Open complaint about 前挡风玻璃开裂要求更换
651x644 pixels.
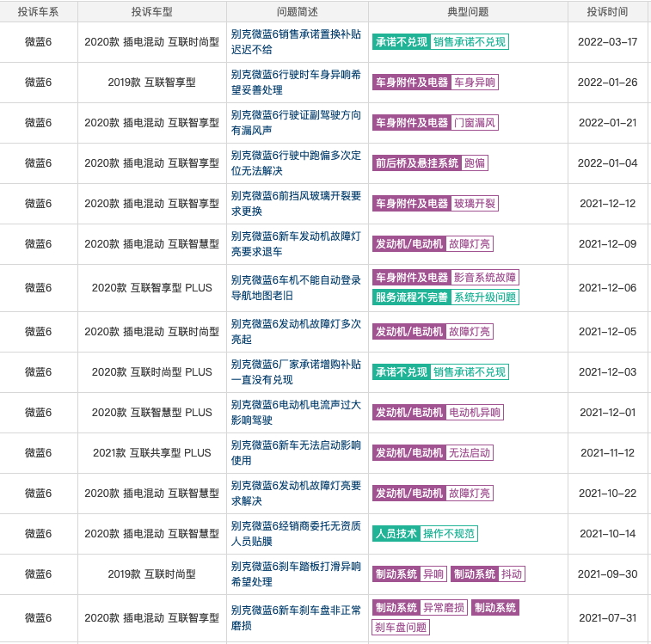(296, 203)
